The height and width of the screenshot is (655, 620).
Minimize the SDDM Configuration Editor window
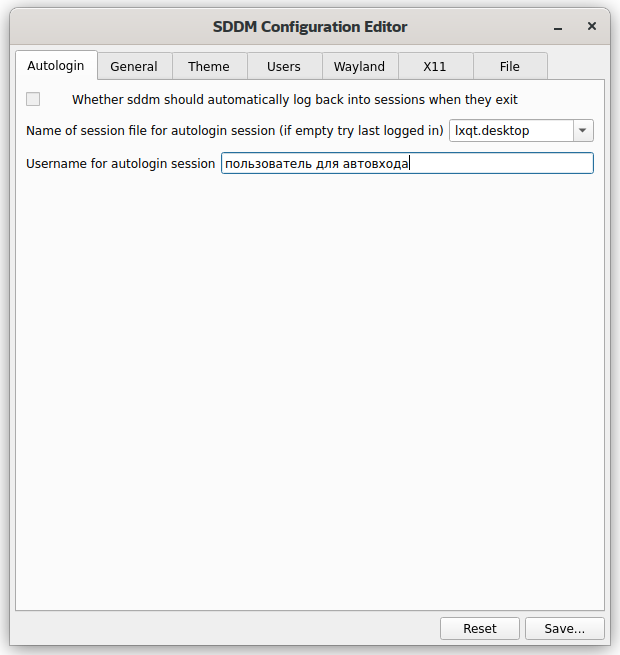[x=558, y=28]
